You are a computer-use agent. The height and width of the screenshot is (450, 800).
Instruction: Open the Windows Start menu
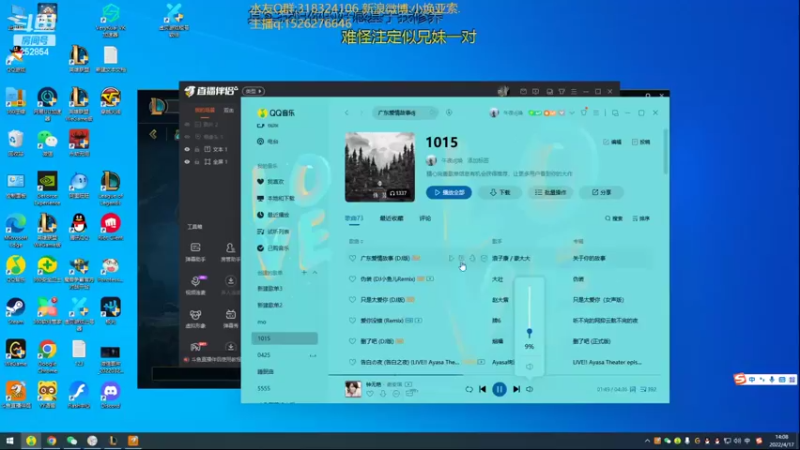(10, 441)
